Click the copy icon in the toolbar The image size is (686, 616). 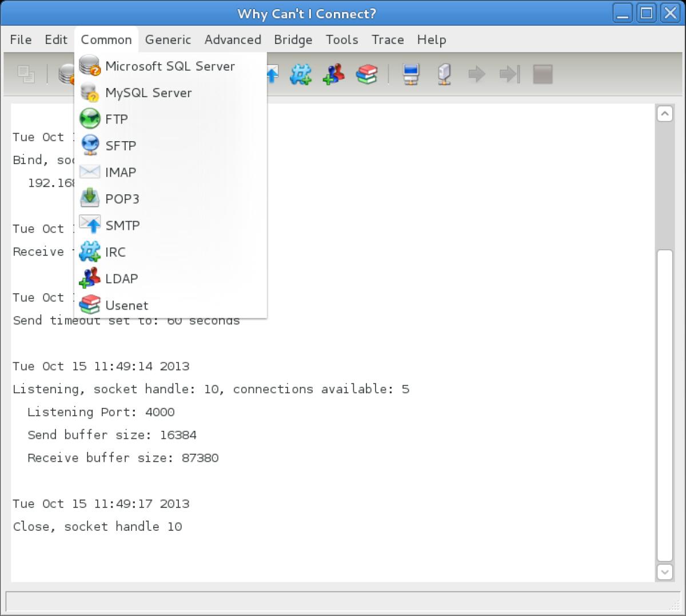click(26, 74)
